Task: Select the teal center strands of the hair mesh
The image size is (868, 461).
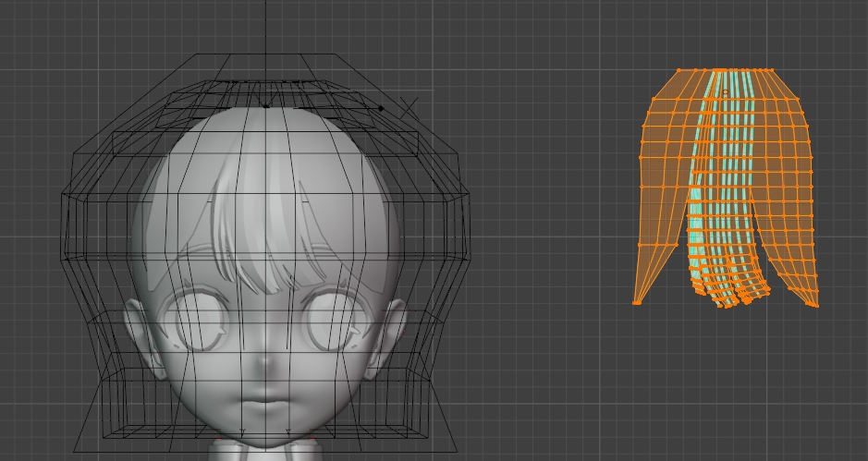Action: 723,188
